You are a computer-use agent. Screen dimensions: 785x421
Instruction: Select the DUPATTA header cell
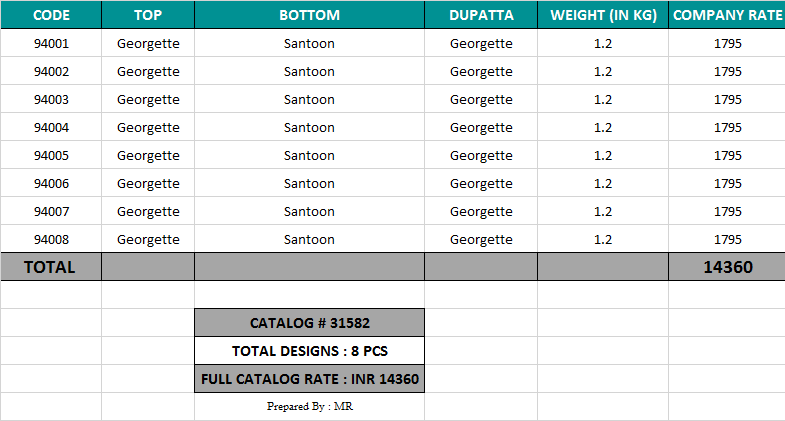tap(481, 15)
